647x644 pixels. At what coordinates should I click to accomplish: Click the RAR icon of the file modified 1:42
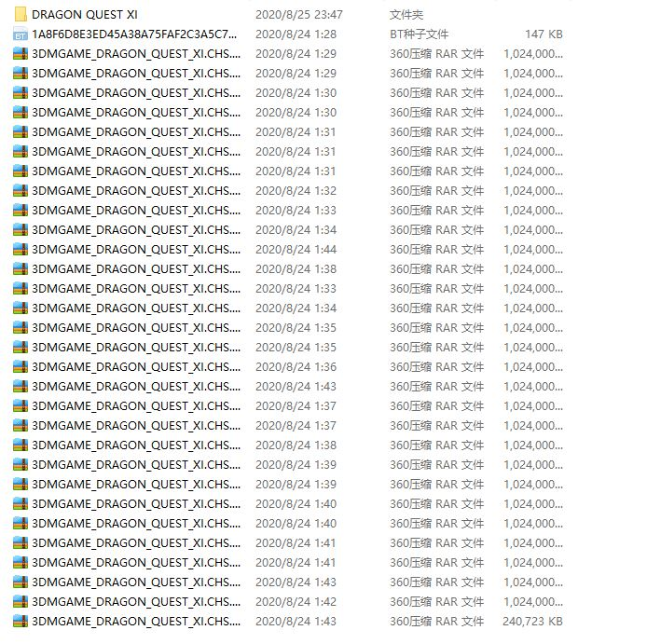pos(20,602)
